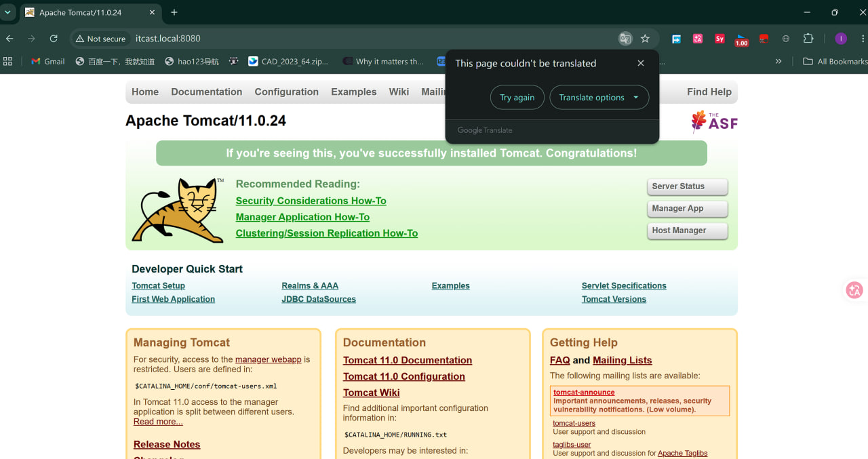Click the Server Status button

point(687,186)
